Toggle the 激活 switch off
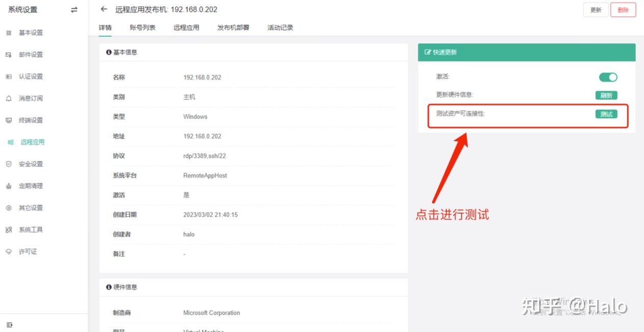644x332 pixels. [x=607, y=77]
